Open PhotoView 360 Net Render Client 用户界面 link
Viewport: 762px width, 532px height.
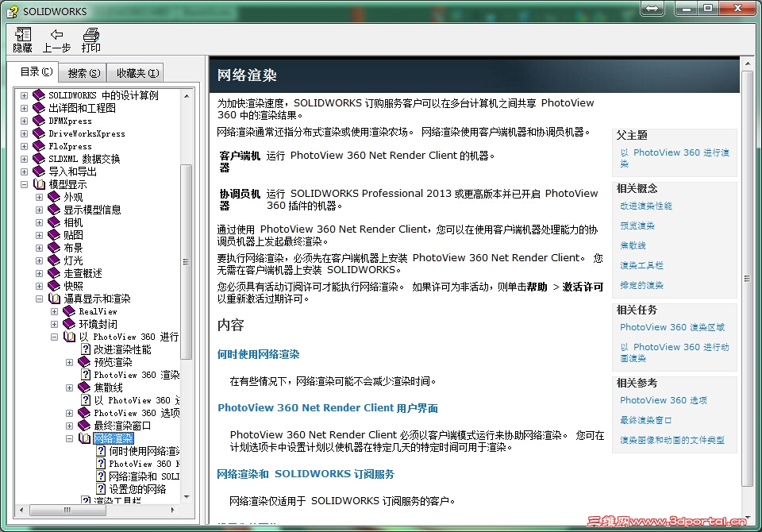click(x=328, y=407)
